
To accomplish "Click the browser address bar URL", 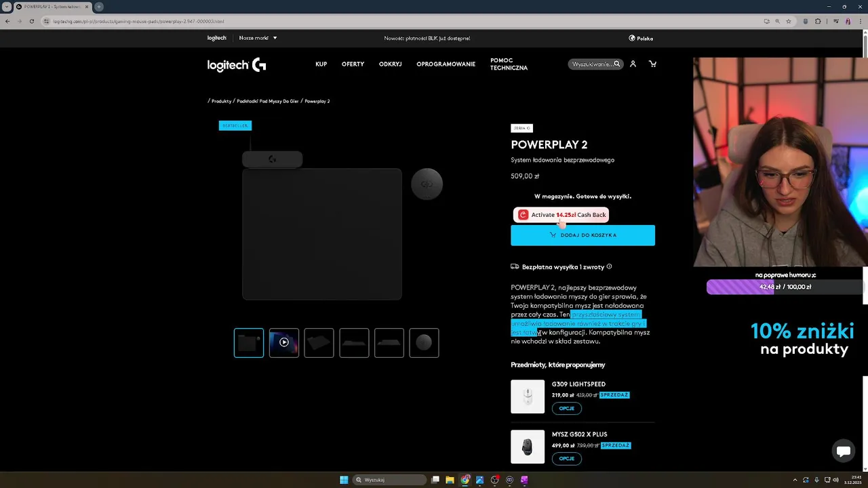I will click(x=138, y=21).
